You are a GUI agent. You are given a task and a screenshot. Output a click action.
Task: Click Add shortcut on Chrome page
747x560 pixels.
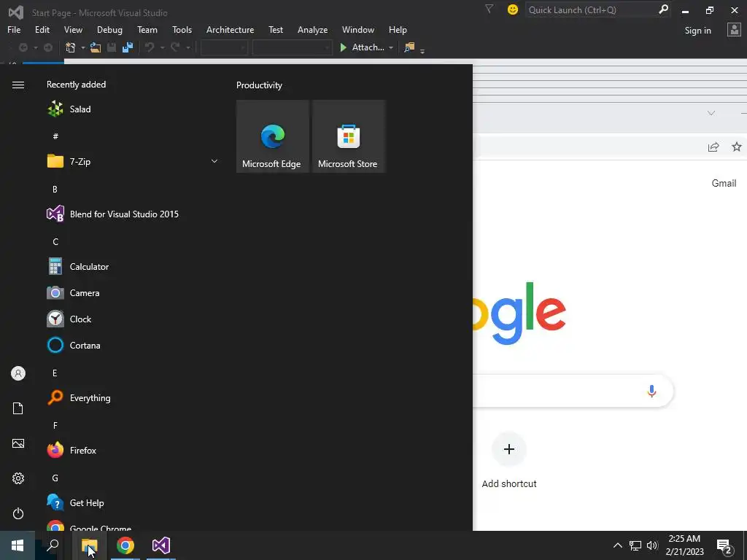(x=508, y=461)
